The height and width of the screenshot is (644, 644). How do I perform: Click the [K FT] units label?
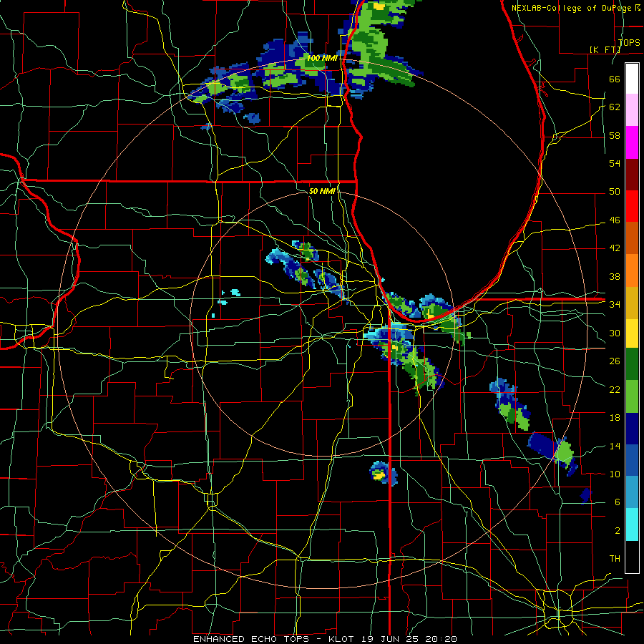point(605,49)
